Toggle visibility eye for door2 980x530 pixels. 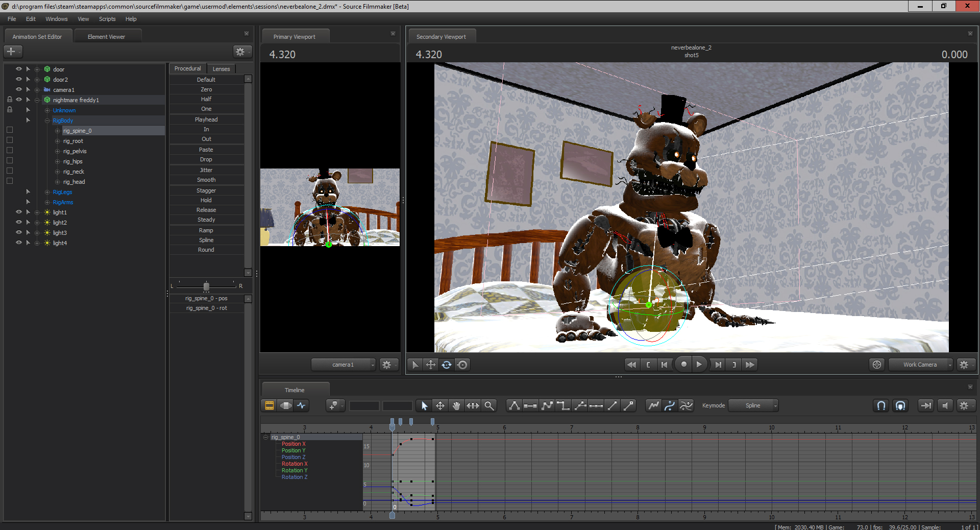click(x=19, y=79)
